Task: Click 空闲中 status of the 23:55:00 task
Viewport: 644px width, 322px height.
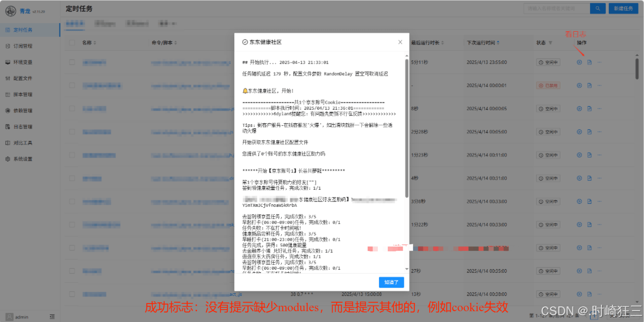Action: click(x=548, y=62)
